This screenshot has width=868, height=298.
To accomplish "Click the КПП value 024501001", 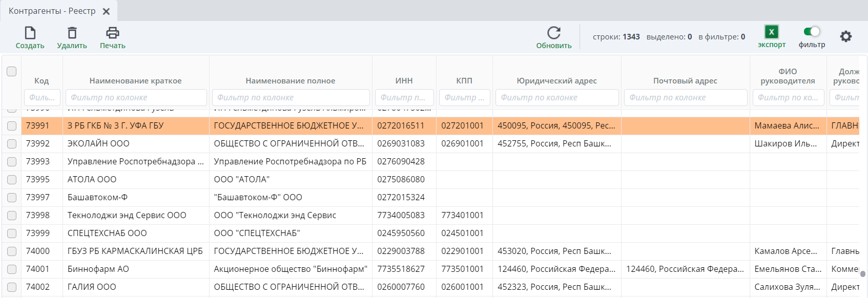I will (462, 233).
